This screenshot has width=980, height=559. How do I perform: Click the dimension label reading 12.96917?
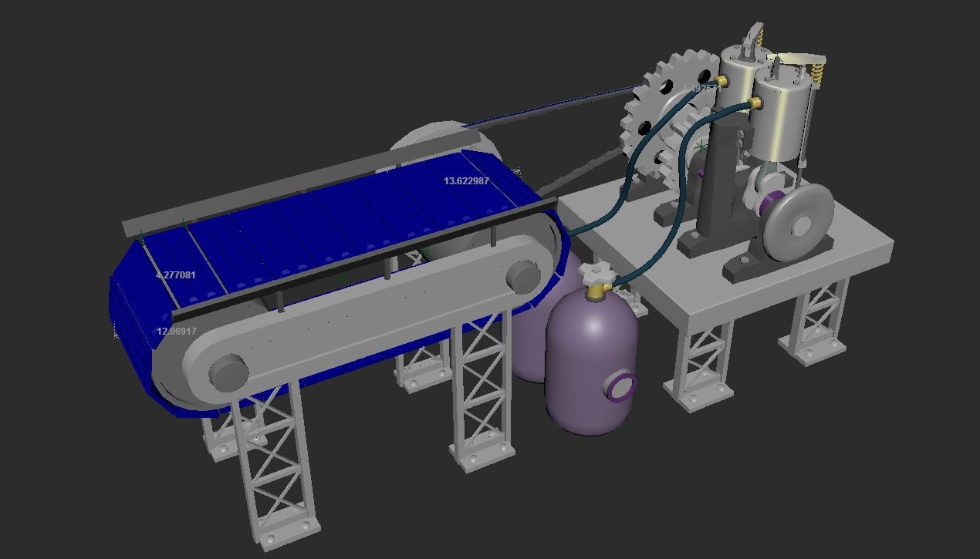(x=177, y=329)
